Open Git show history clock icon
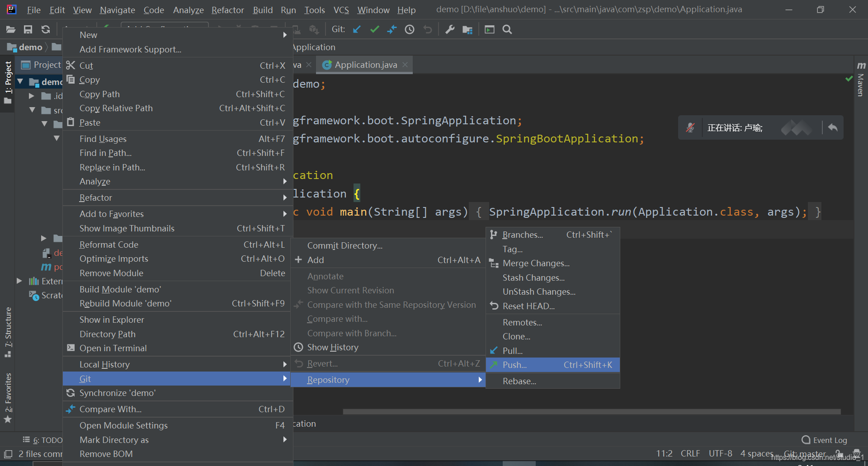 coord(410,29)
